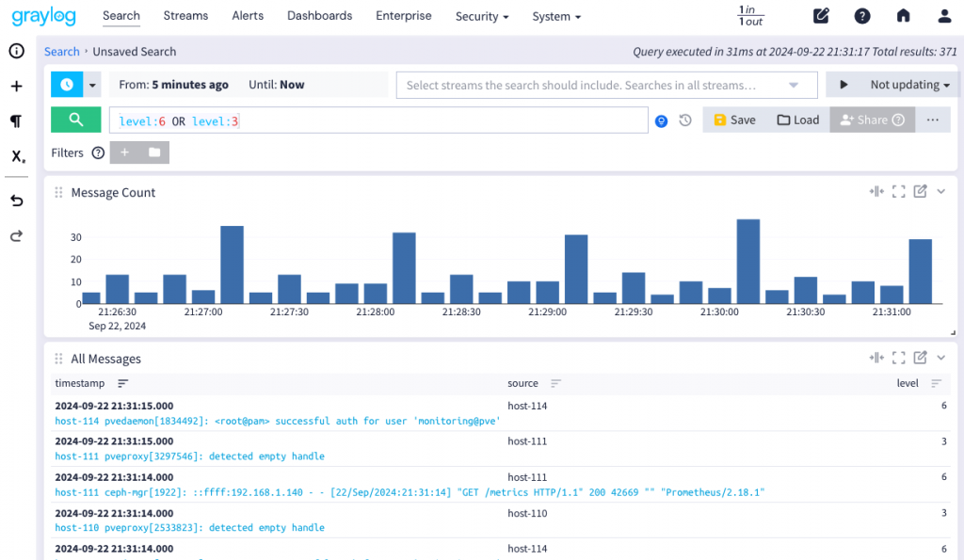Load a saved filter via folder icon
This screenshot has width=964, height=560.
[x=154, y=152]
